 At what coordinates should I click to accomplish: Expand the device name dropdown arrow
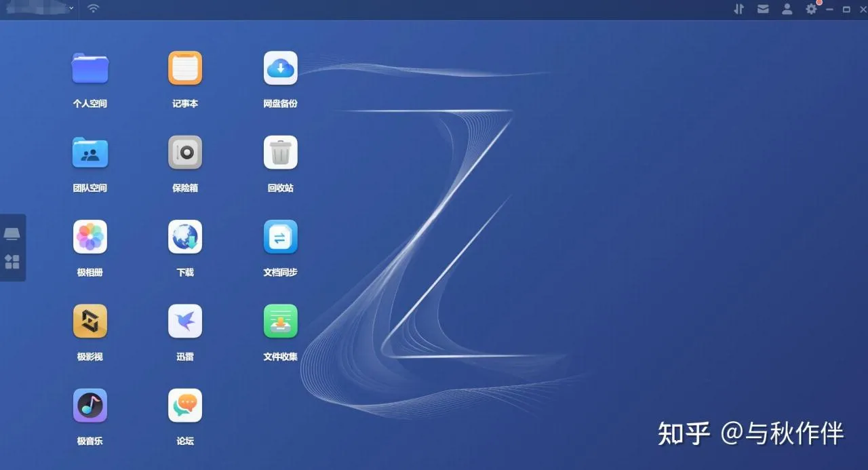pyautogui.click(x=72, y=9)
